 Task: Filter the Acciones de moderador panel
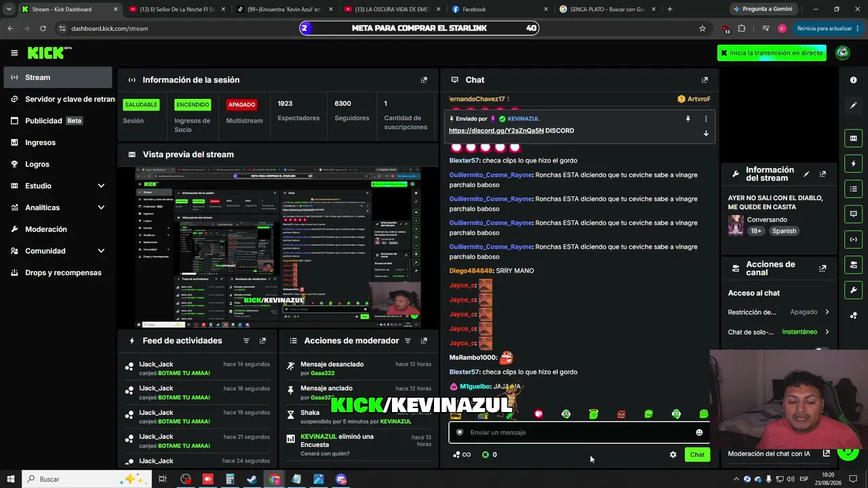pyautogui.click(x=408, y=341)
